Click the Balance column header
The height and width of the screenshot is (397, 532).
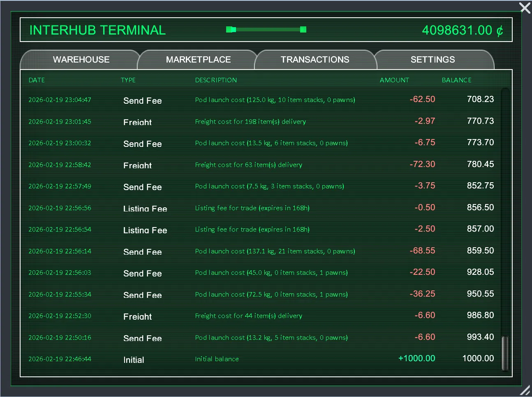(x=456, y=80)
